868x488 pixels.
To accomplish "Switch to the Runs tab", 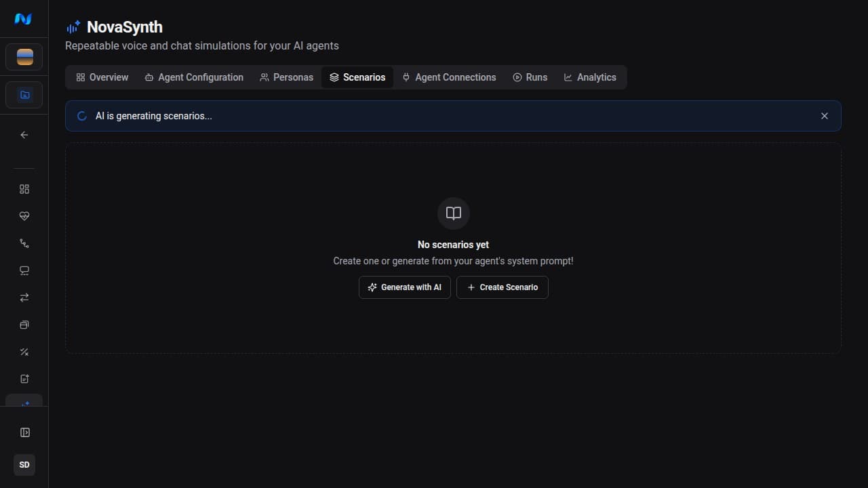I will tap(530, 77).
